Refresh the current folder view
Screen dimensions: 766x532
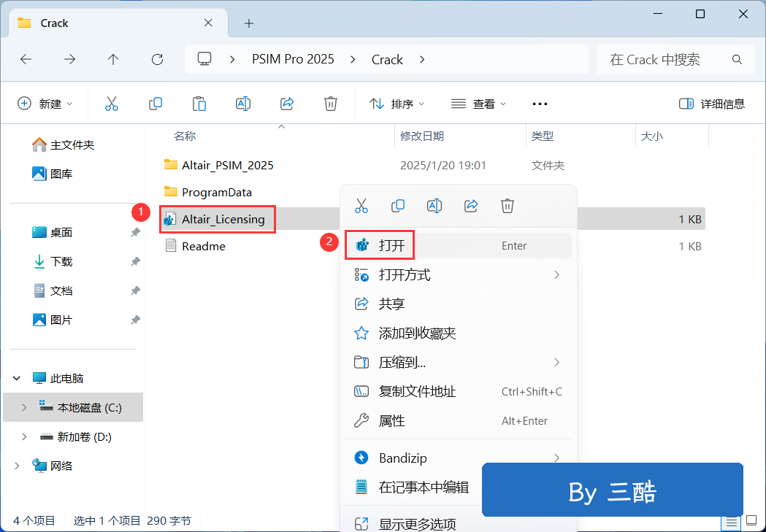157,60
